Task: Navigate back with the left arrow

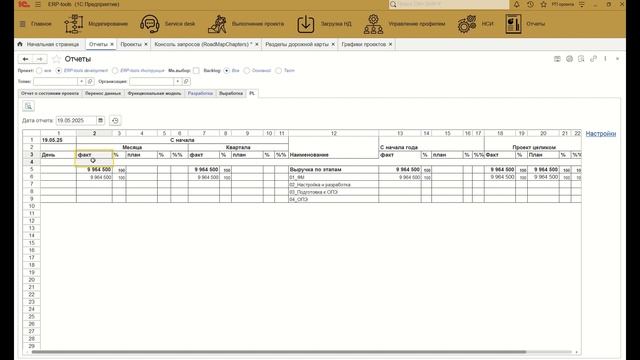Action: click(25, 59)
